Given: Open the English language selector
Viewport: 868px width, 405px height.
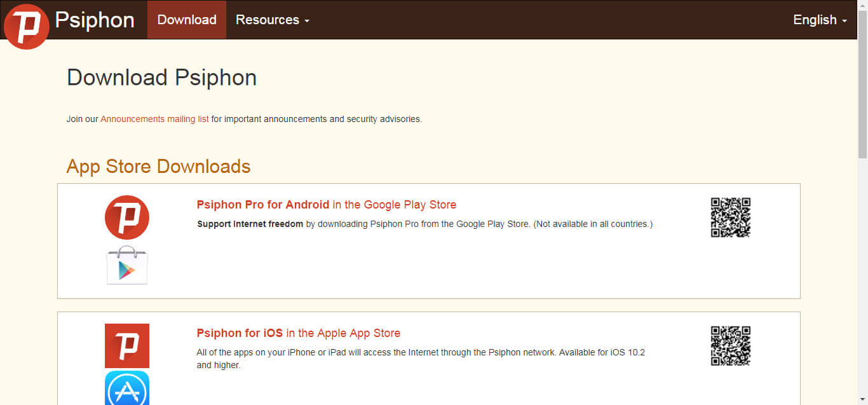Looking at the screenshot, I should pyautogui.click(x=820, y=20).
